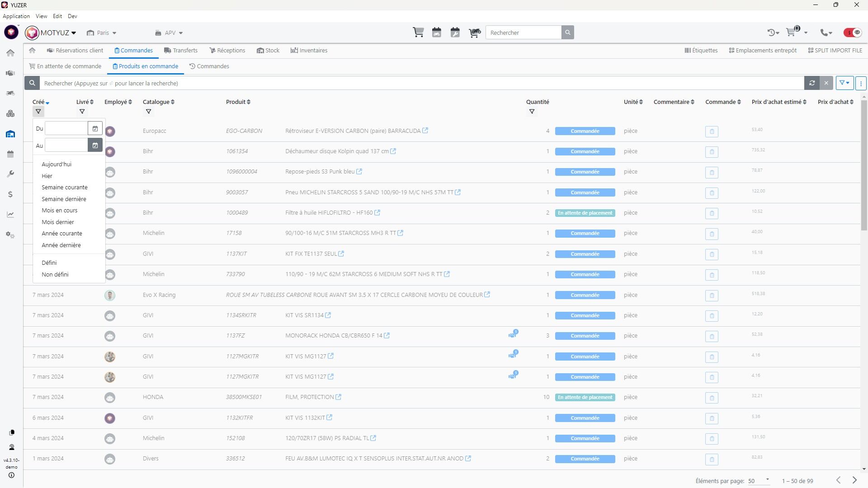Toggle the Catalogue column filter icon
868x488 pixels.
click(x=148, y=112)
